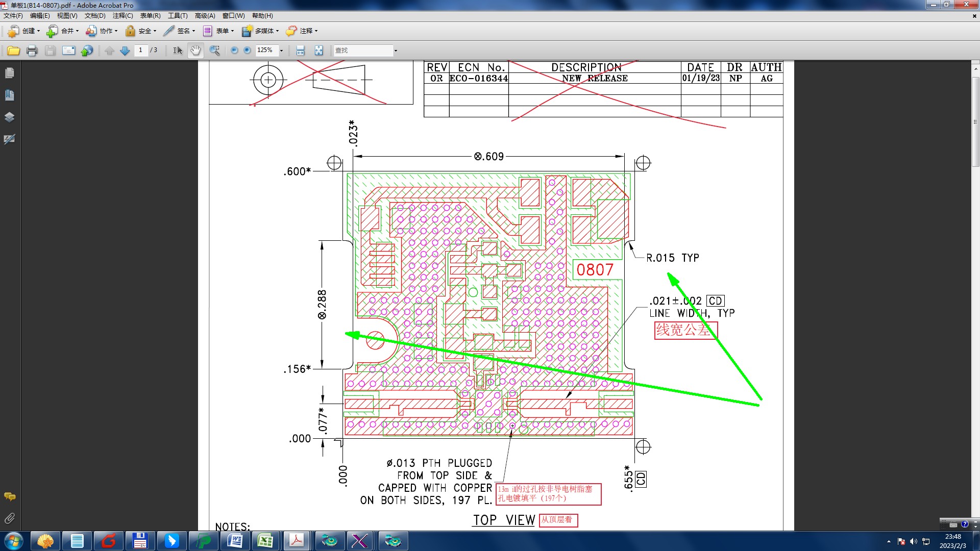
Task: Open the 编辑(E) menu
Action: (x=40, y=16)
